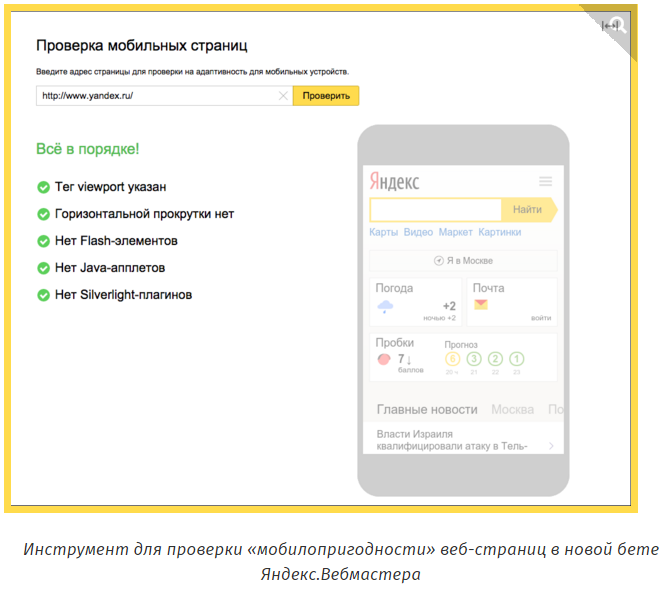Viewport: 667px width, 593px height.
Task: Click the Найти search button
Action: (529, 209)
